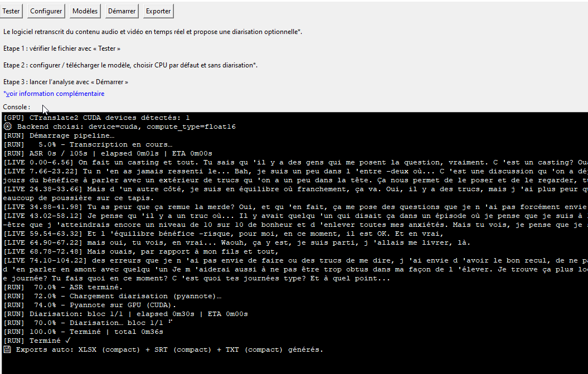Click the '[LIVE 0.00-6.56]' transcript line

(x=223, y=162)
